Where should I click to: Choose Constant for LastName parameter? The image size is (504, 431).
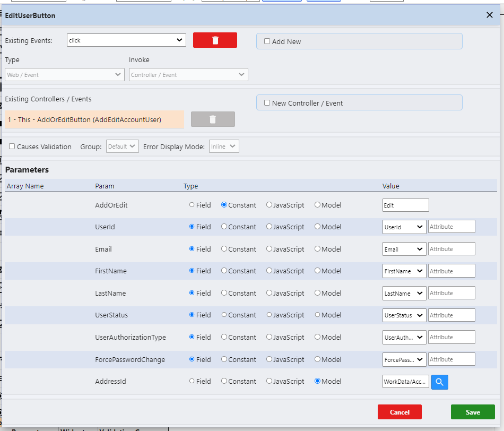tap(224, 292)
